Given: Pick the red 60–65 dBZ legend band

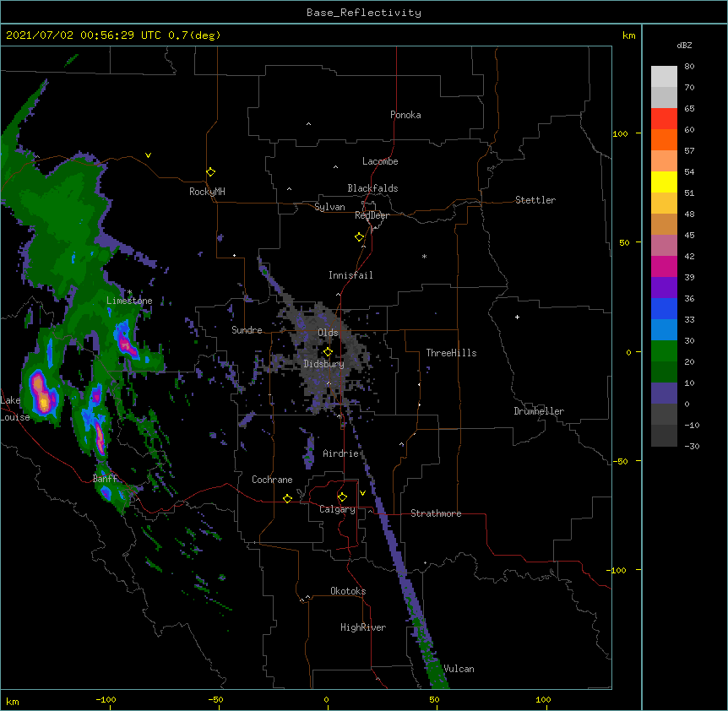Looking at the screenshot, I should pos(664,119).
